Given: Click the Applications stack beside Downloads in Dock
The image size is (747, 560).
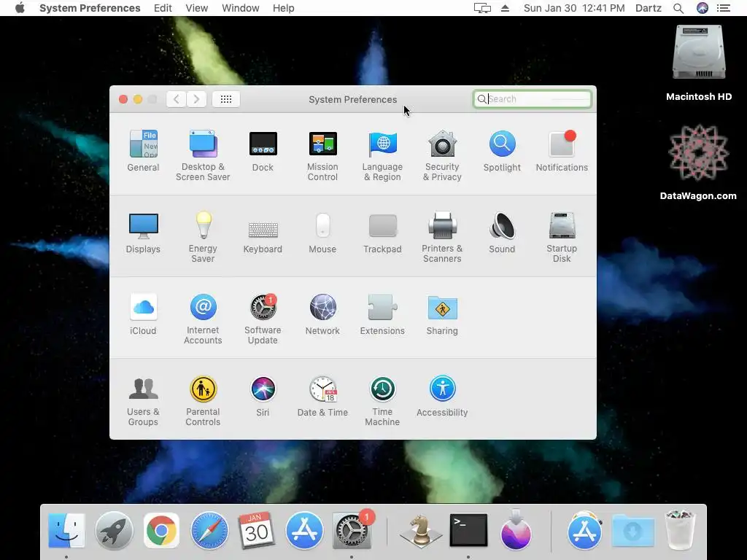Looking at the screenshot, I should (x=584, y=530).
